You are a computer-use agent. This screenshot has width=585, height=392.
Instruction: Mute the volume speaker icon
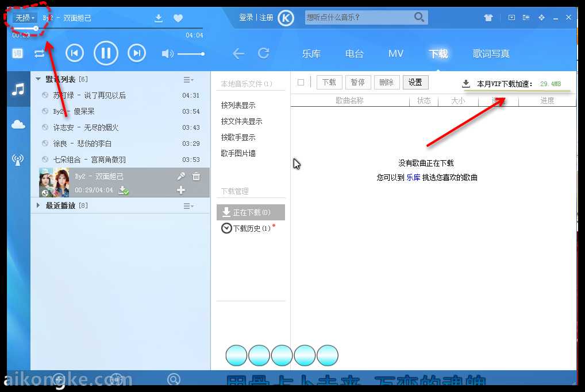coord(167,53)
